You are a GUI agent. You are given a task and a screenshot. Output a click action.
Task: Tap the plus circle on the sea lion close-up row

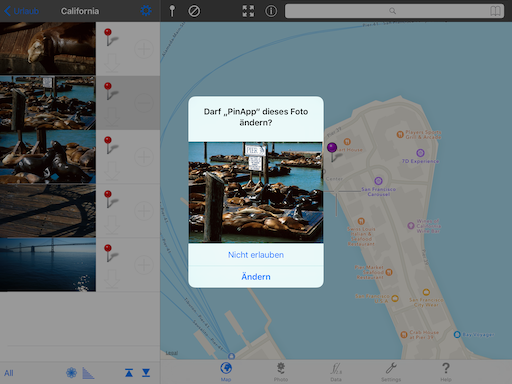[x=144, y=49]
